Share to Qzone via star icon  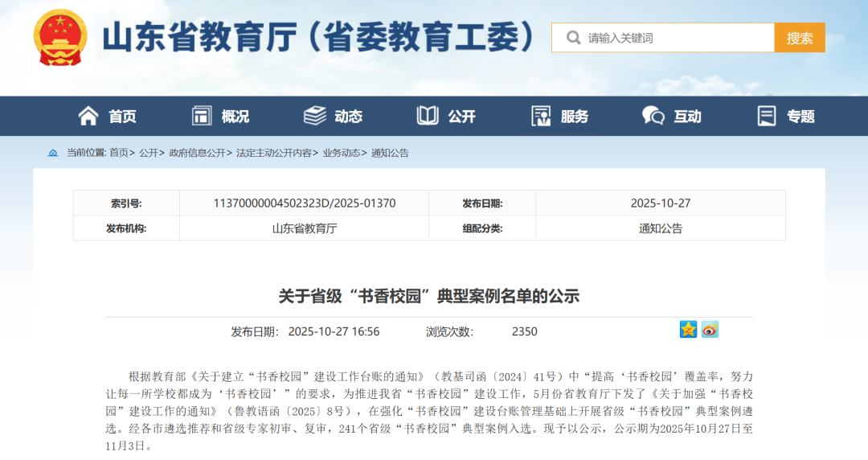pos(688,330)
